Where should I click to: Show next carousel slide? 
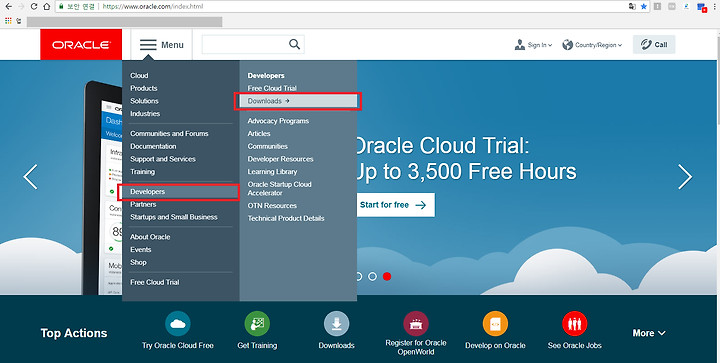(685, 177)
